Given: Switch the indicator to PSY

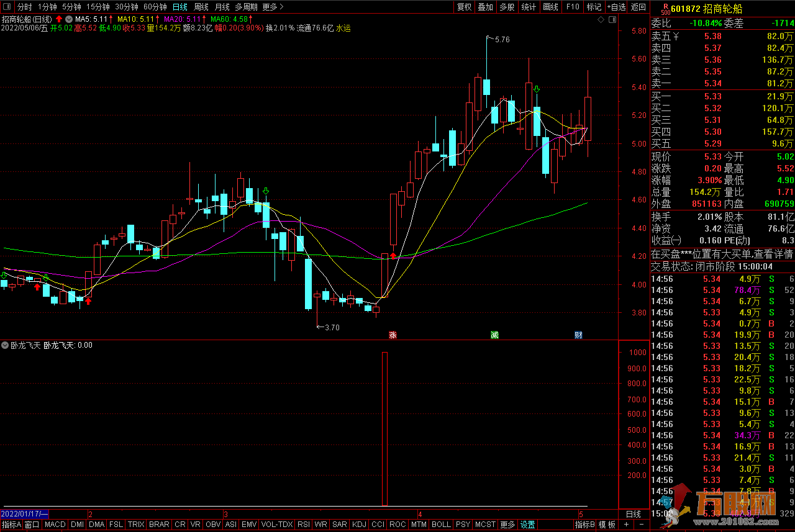Looking at the screenshot, I should 463,525.
